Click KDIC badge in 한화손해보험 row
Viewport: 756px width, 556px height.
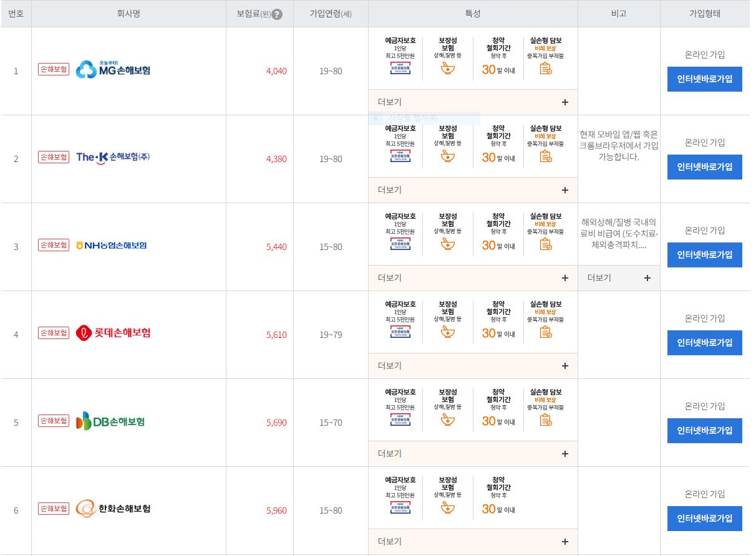click(x=400, y=507)
